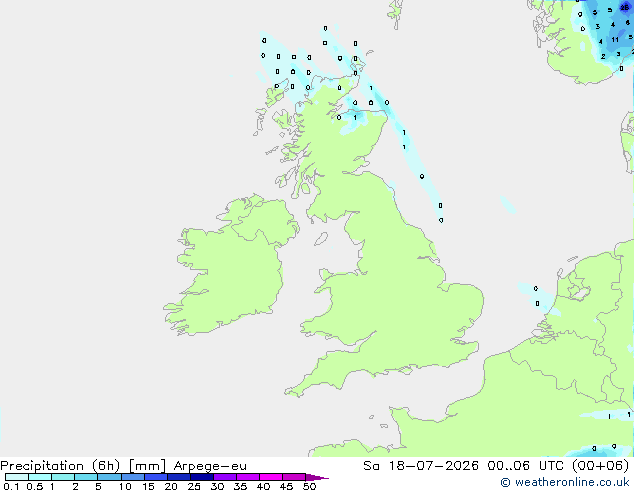
Task: Pick the legend swatch between 0.5 and 1
Action: click(x=40, y=477)
